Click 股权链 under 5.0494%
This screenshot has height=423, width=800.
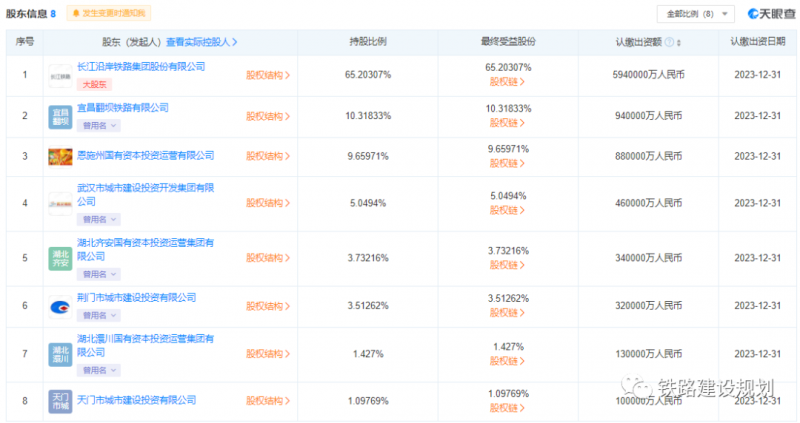coord(507,210)
